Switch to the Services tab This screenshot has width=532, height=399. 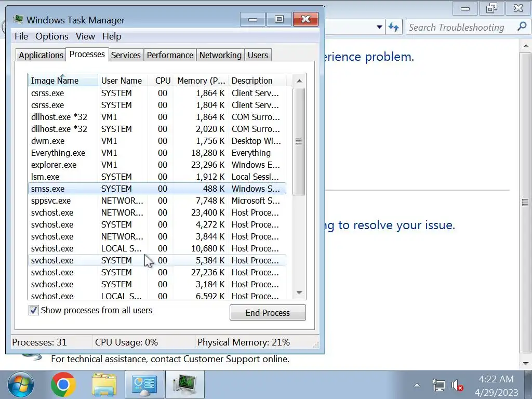(126, 55)
